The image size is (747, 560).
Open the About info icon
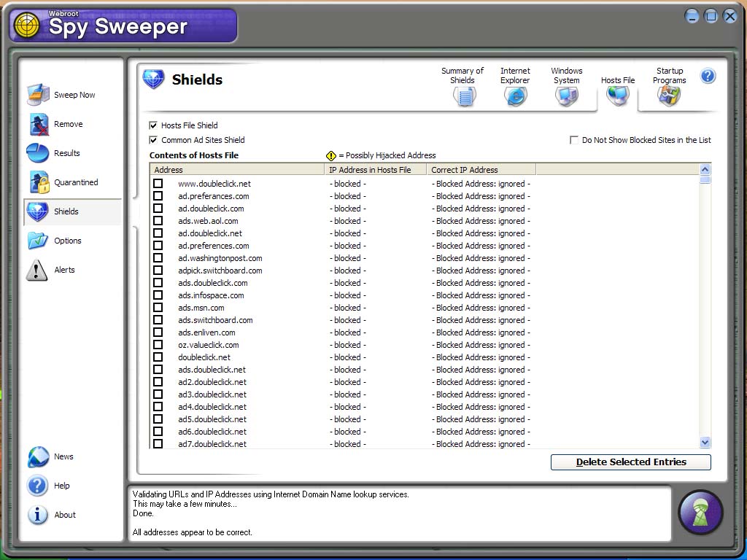coord(38,515)
